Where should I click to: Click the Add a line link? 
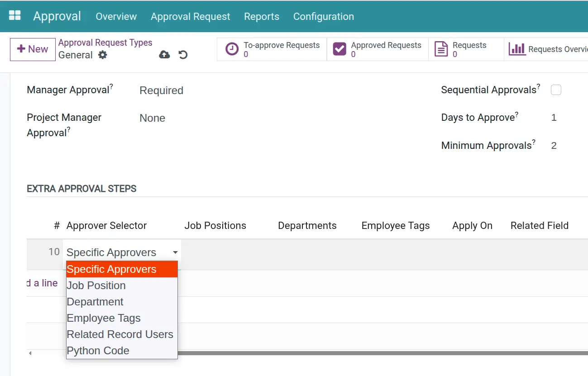click(43, 283)
